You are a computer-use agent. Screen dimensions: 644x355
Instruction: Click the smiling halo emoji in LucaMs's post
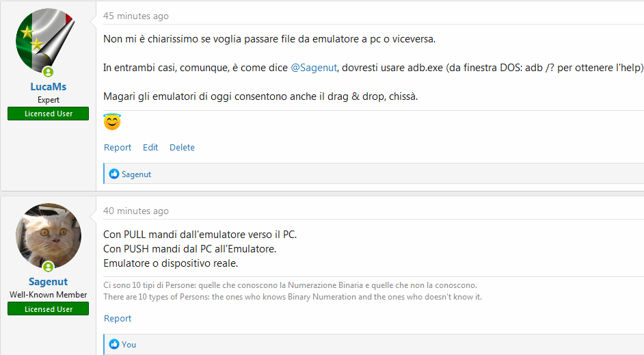coord(111,123)
